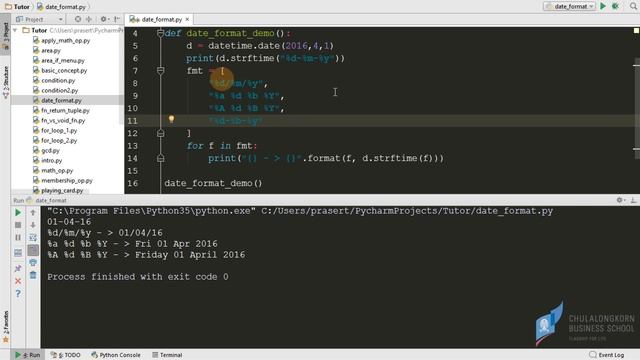This screenshot has height=360, width=640.
Task: Click down the stack trace arrow
Action: pos(33,225)
